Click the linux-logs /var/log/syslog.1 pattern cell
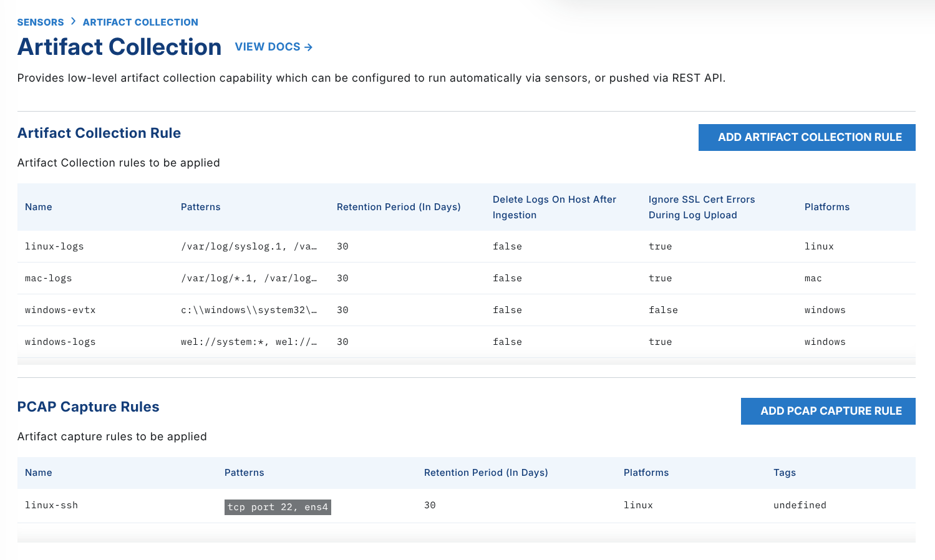 coord(249,246)
